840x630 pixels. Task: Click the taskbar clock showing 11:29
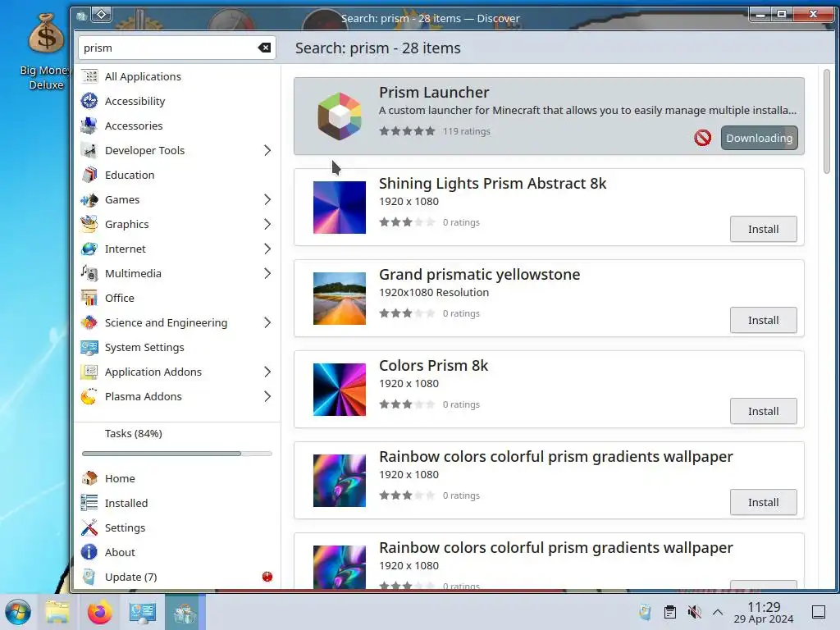point(764,612)
